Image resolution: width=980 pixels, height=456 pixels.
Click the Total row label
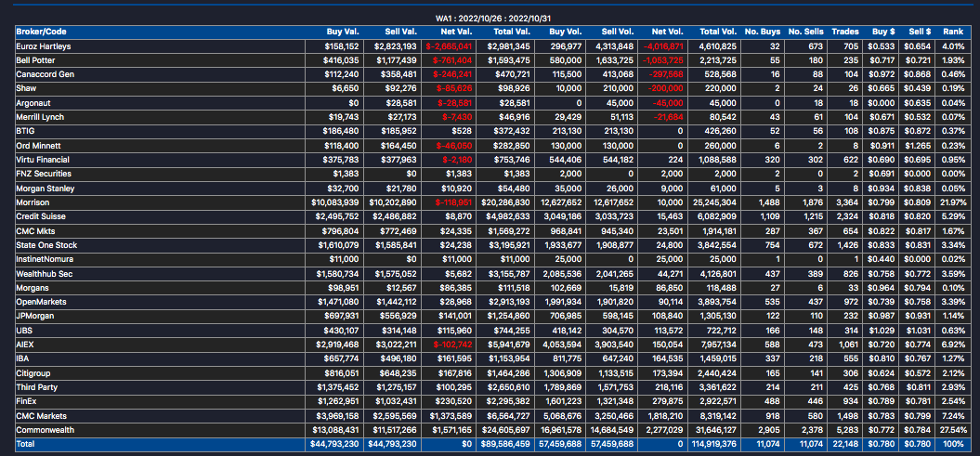(26, 444)
